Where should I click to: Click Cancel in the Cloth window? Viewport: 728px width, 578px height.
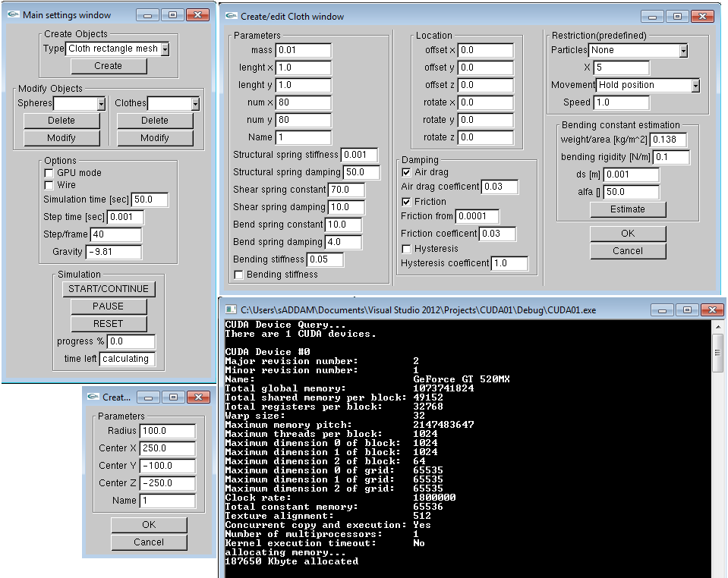pos(628,251)
